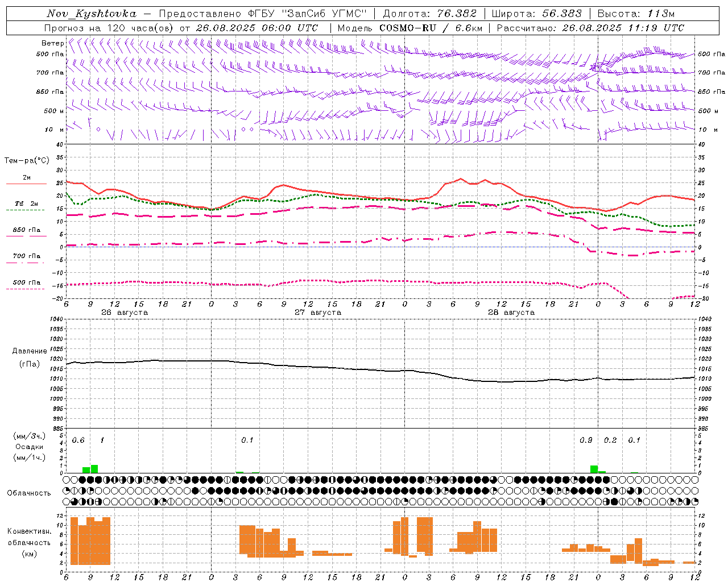Click the Давление pressure panel label

pyautogui.click(x=28, y=351)
